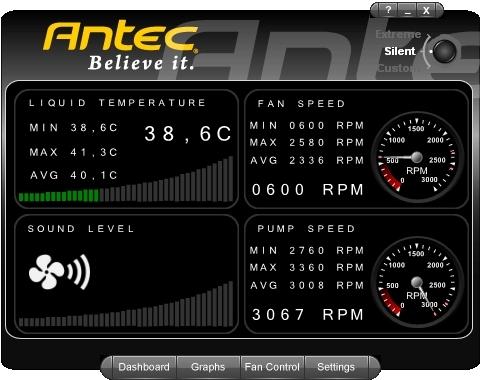Click the liquid temperature MAX 41,3C value
The width and height of the screenshot is (480, 380).
point(73,152)
